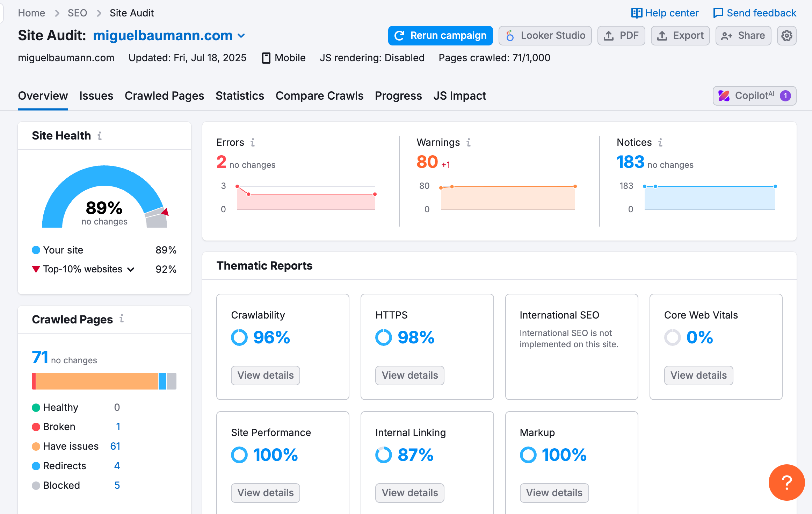
Task: Click the Notices info icon
Action: [x=660, y=142]
